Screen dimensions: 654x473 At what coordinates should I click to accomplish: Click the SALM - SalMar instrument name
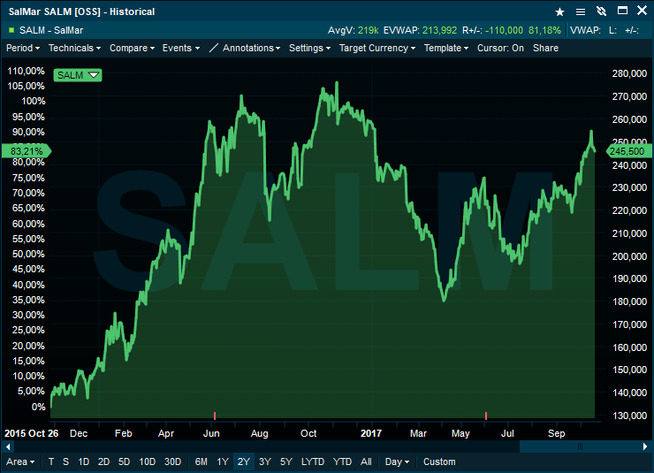51,30
